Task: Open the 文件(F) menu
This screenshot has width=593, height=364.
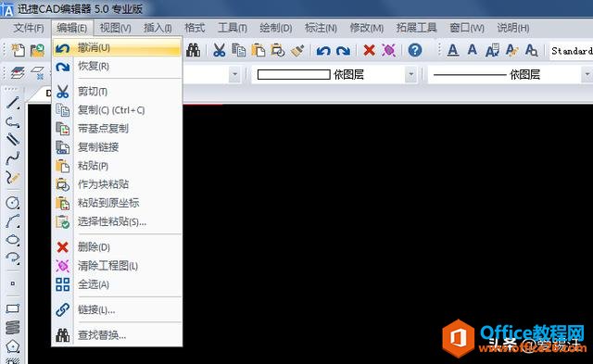Action: [29, 28]
